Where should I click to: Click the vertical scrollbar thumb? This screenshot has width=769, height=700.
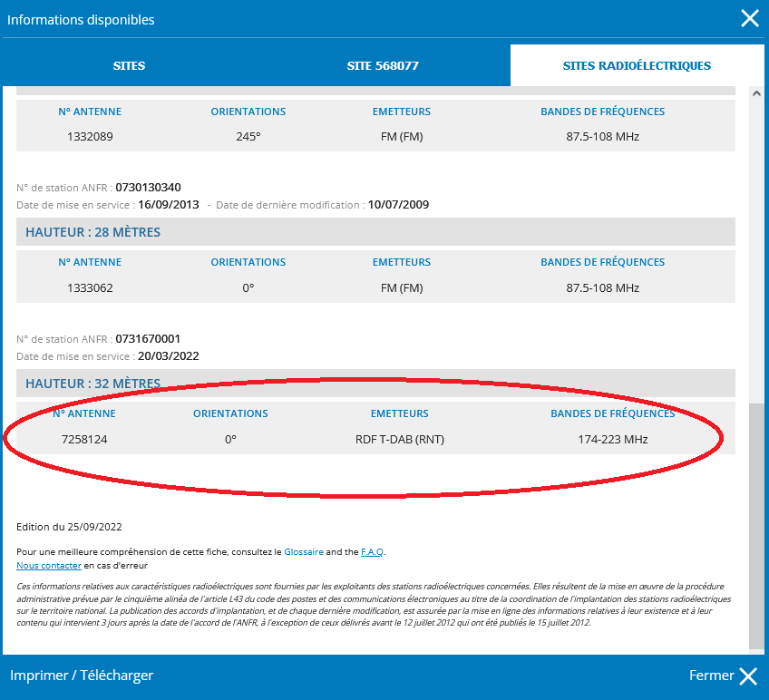tap(756, 526)
